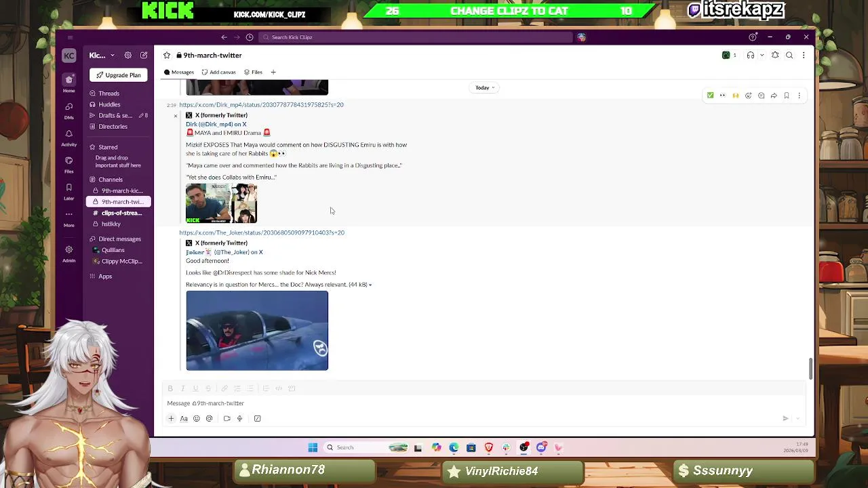
Task: Attach a file with plus icon
Action: [x=171, y=419]
